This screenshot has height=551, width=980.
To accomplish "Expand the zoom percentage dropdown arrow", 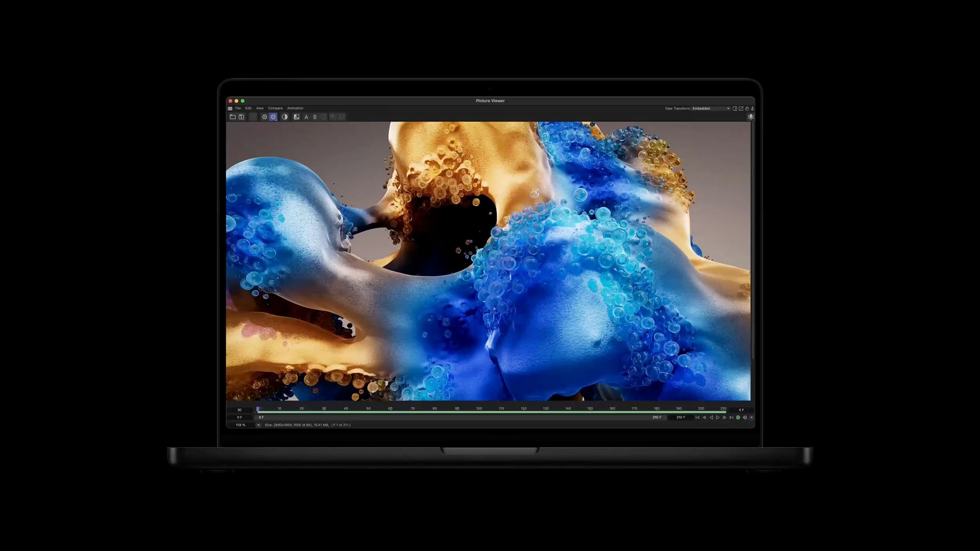I will 258,425.
